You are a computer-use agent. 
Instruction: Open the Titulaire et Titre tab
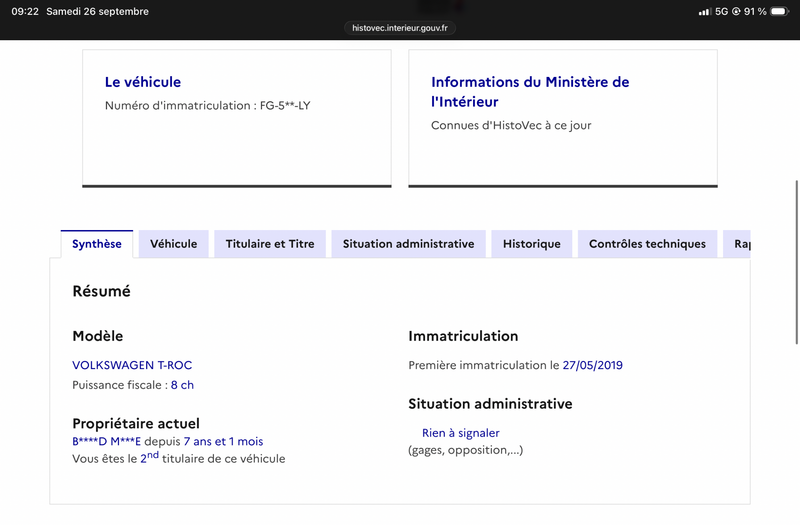pyautogui.click(x=270, y=244)
